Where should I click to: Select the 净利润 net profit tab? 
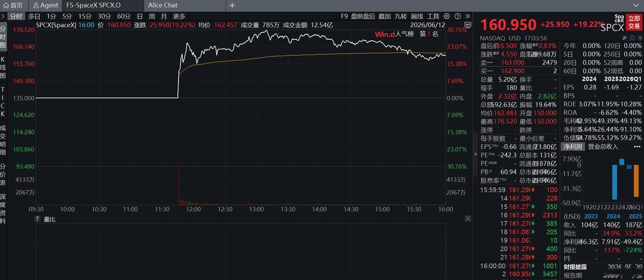coord(572,147)
